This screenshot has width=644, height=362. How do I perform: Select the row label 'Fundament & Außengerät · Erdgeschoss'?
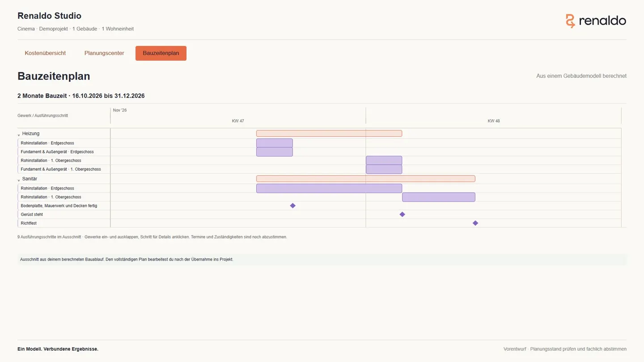57,152
